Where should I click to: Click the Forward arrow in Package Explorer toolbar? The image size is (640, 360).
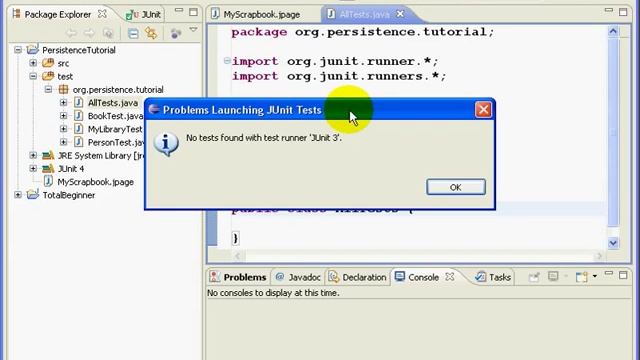(x=89, y=33)
